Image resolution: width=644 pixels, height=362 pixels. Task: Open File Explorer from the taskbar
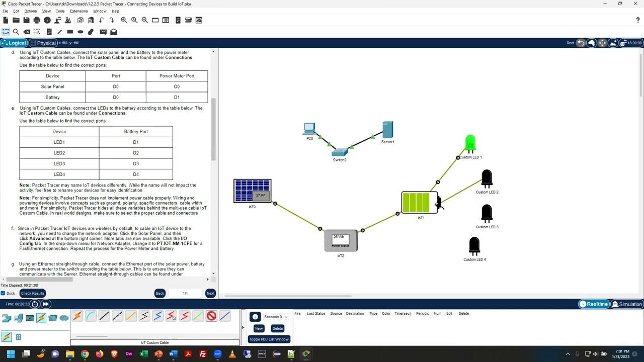click(70, 354)
